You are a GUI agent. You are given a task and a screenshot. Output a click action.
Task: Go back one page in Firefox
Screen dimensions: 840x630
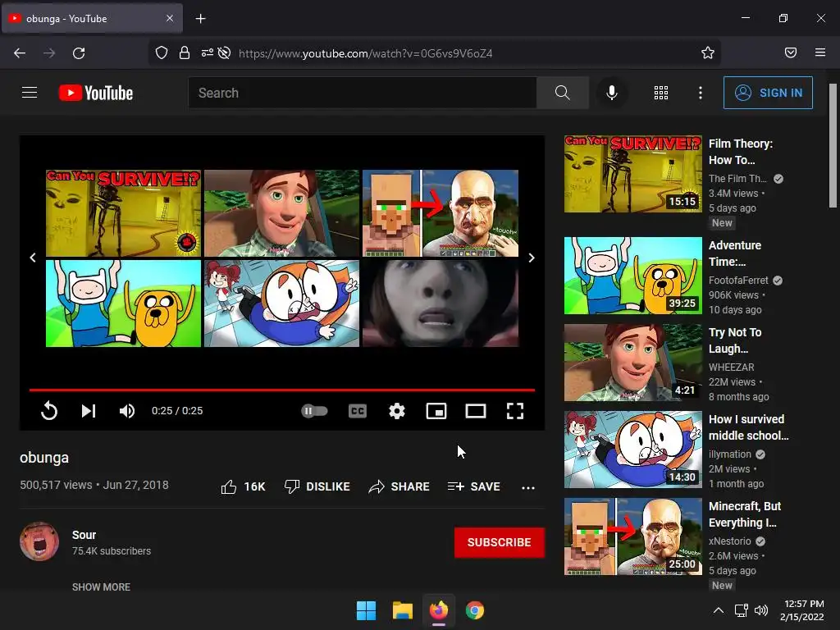pyautogui.click(x=20, y=53)
